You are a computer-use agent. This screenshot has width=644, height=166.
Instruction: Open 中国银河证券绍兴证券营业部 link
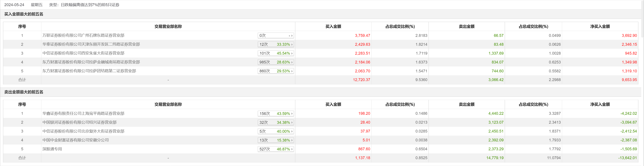point(79,122)
